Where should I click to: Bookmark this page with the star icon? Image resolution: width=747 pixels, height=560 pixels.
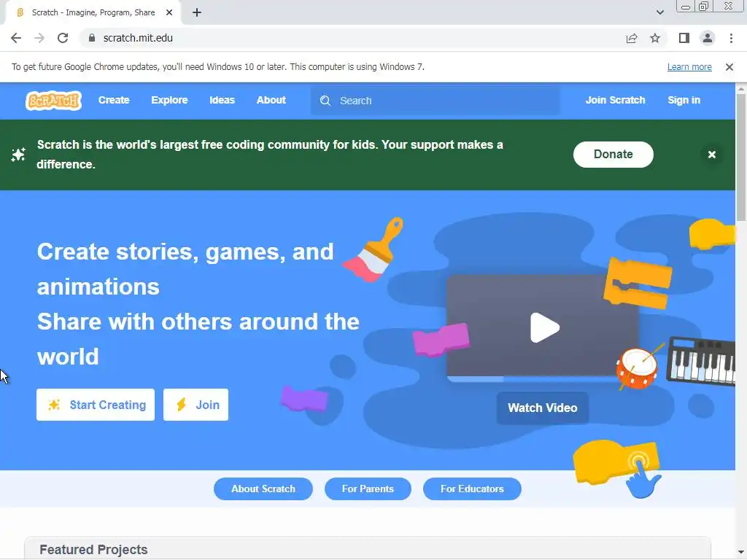coord(655,38)
